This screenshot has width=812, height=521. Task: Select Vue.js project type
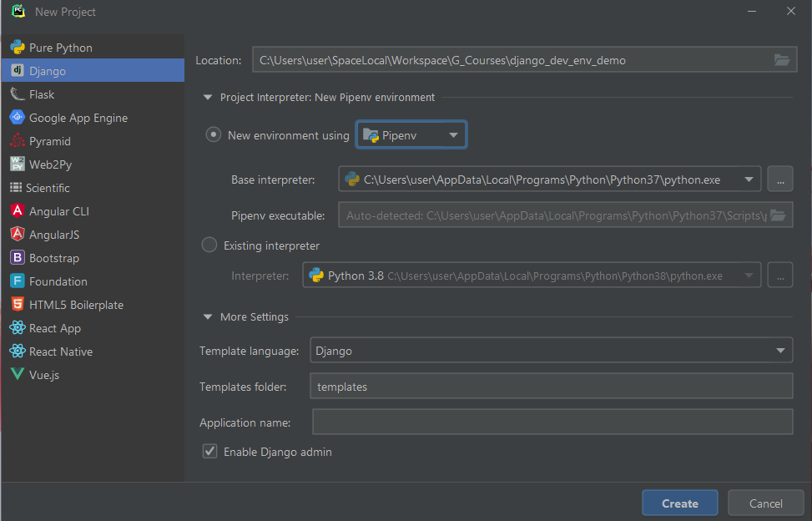pyautogui.click(x=93, y=374)
